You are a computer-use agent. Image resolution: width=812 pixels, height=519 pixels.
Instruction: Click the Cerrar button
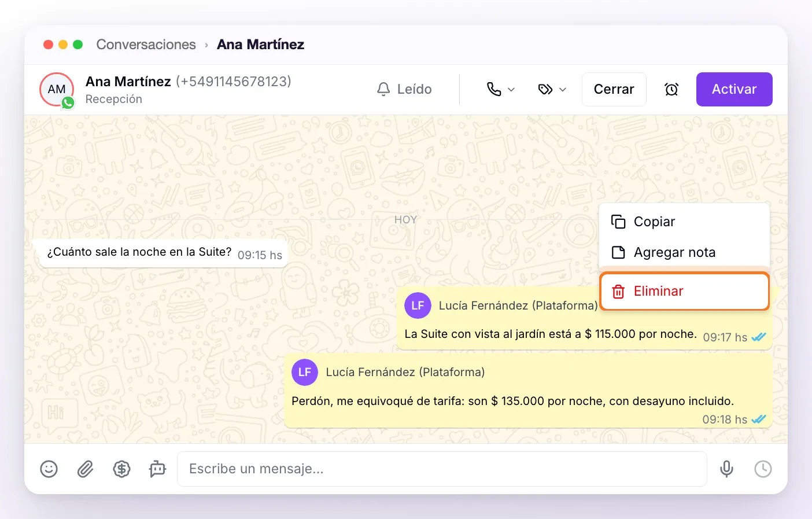tap(614, 89)
